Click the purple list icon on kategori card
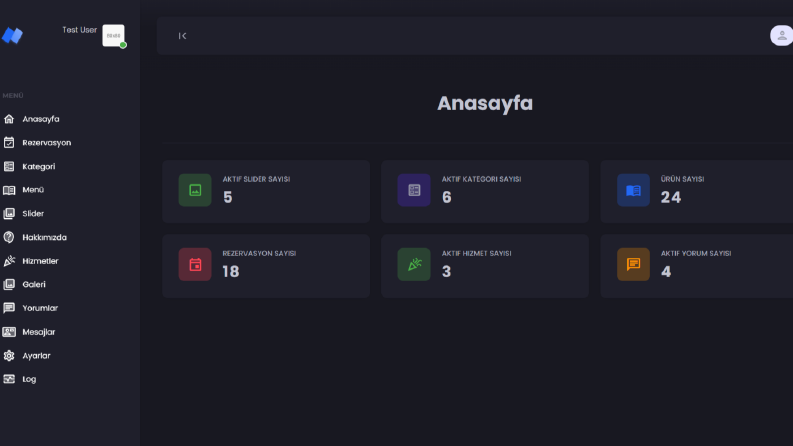Image resolution: width=793 pixels, height=446 pixels. [x=414, y=190]
